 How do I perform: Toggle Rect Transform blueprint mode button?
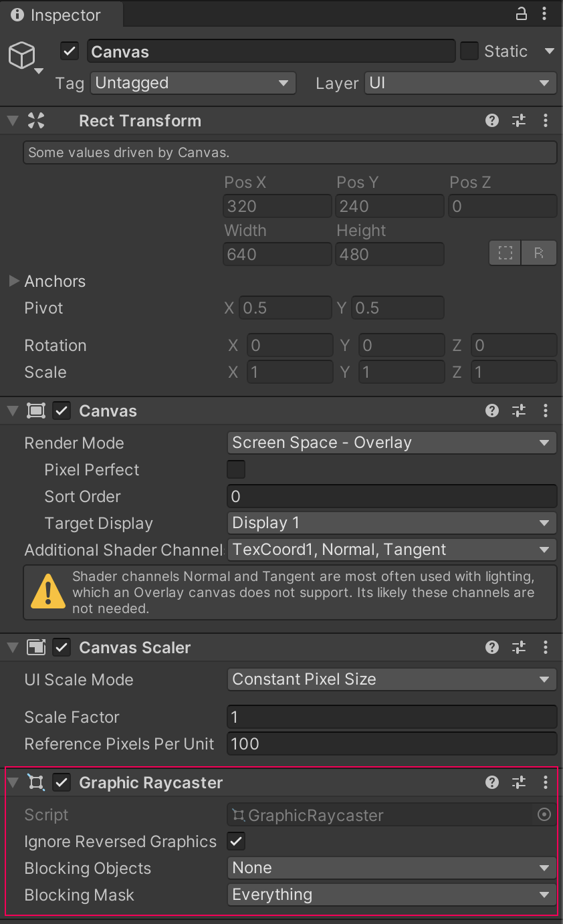pyautogui.click(x=505, y=253)
